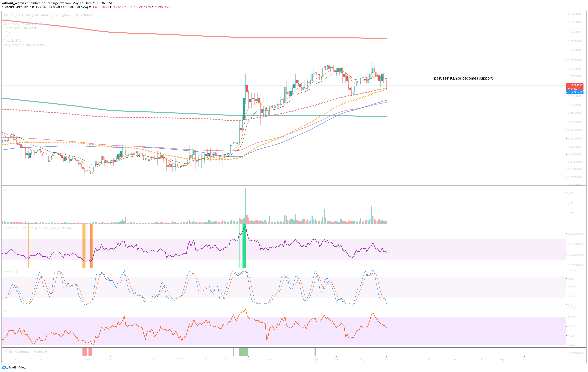Click the blue 1.48081685 price line tag
Viewport: 588px width, 372px height.
tap(575, 92)
